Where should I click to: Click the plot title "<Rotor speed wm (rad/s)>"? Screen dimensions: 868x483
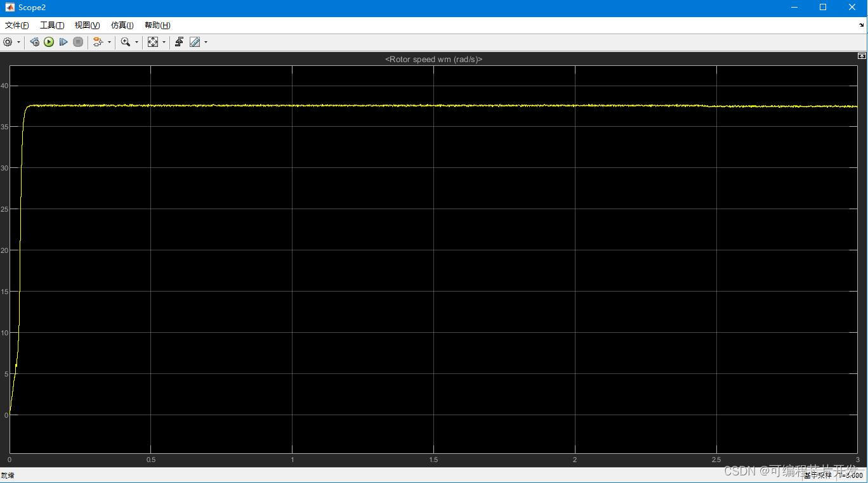pyautogui.click(x=434, y=59)
